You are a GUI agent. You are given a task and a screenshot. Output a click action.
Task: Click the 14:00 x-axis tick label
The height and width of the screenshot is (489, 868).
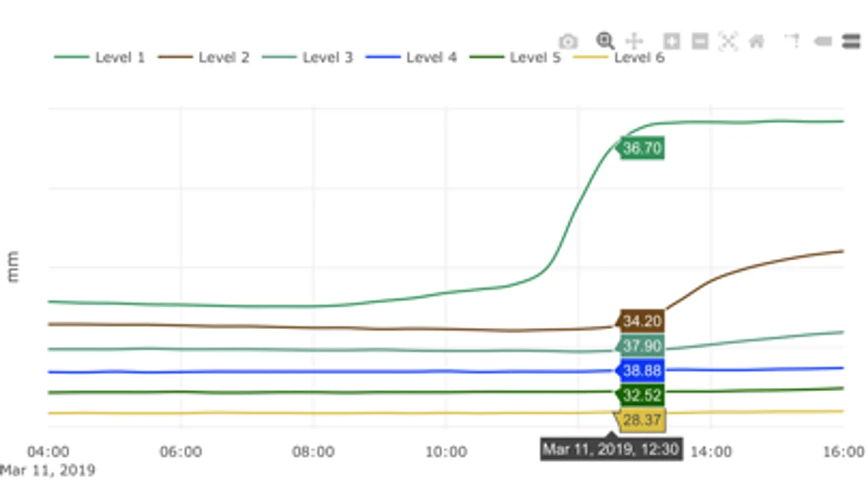click(x=711, y=452)
